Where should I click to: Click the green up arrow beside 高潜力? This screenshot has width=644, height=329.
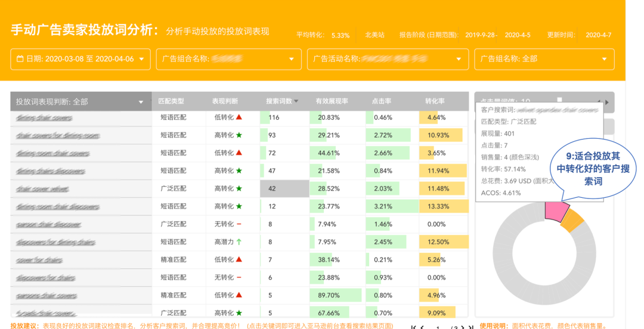click(x=239, y=241)
